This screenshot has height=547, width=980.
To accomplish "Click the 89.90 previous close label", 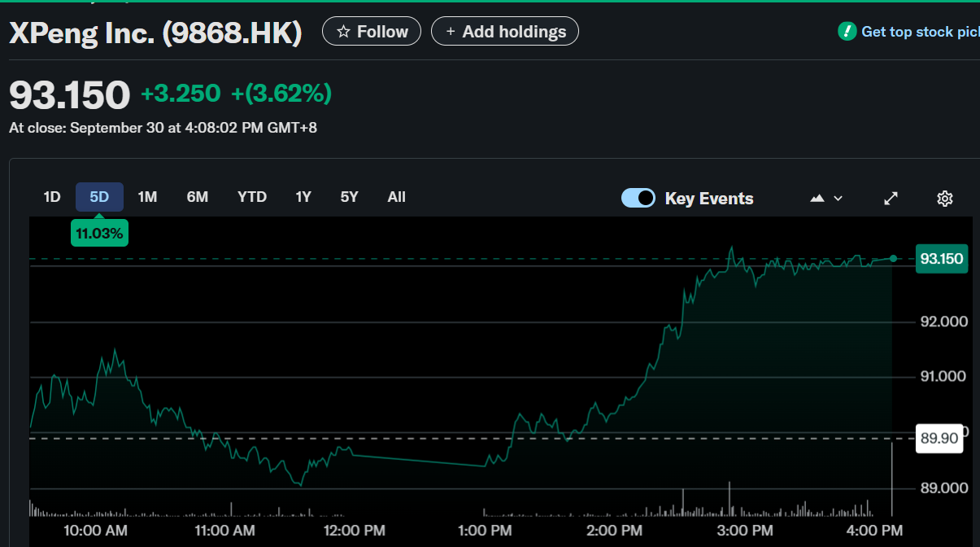I will (939, 439).
